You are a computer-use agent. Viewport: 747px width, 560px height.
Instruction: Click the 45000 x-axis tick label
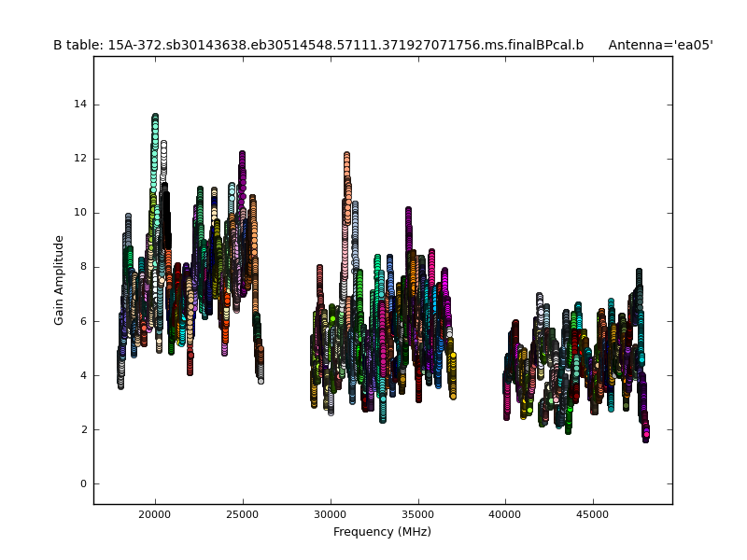point(593,514)
